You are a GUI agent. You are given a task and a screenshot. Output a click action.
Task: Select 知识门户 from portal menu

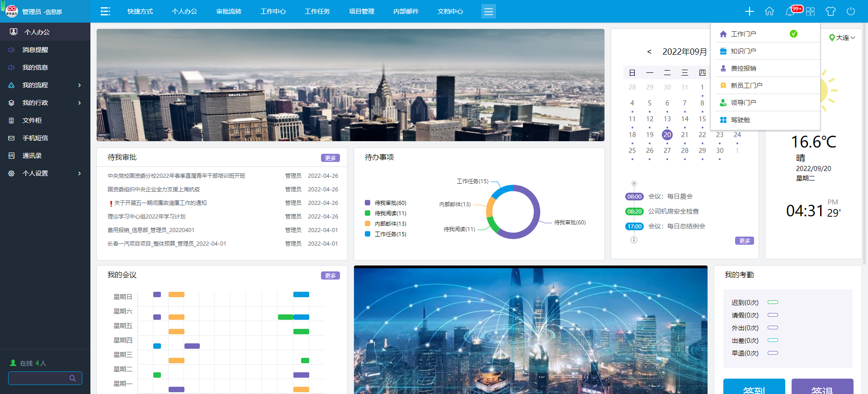click(743, 51)
